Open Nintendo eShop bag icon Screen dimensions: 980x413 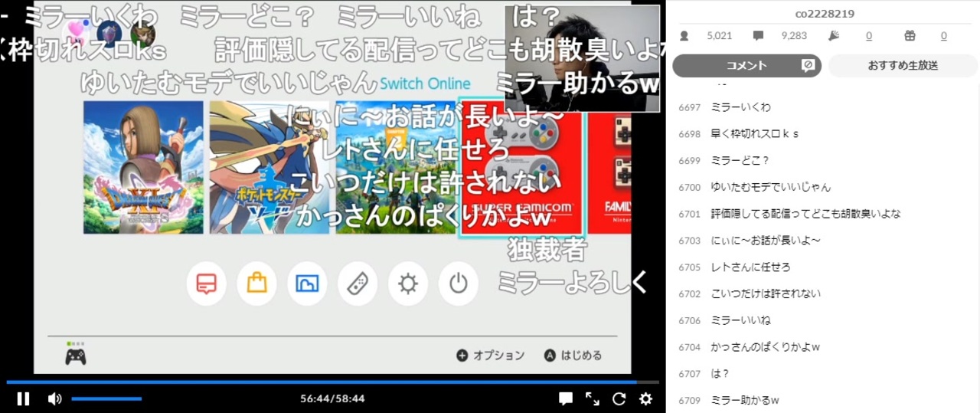click(256, 284)
